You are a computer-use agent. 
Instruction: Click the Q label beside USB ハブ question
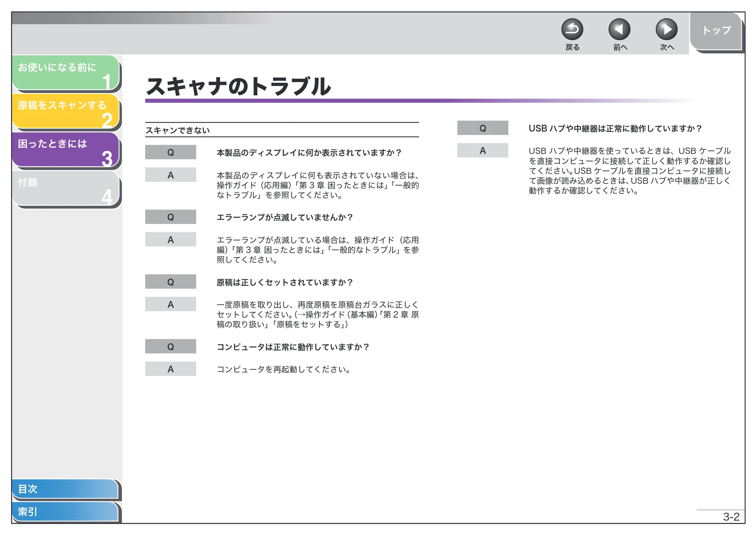point(483,128)
